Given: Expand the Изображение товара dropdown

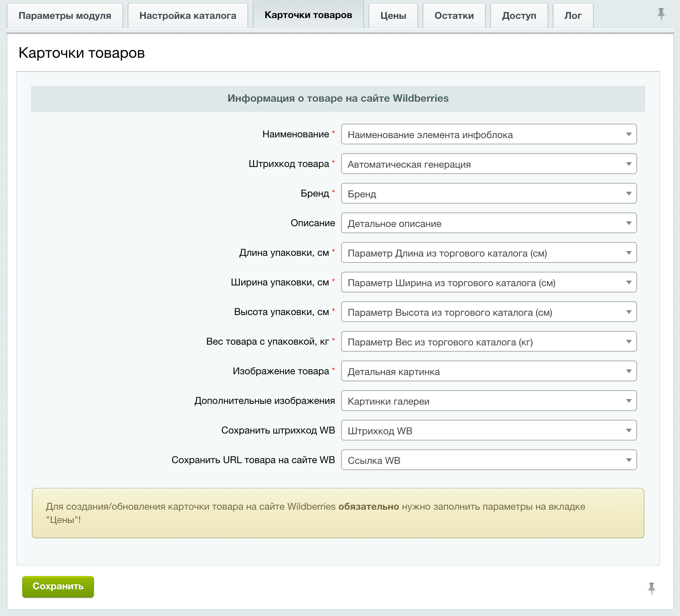Looking at the screenshot, I should click(x=488, y=371).
